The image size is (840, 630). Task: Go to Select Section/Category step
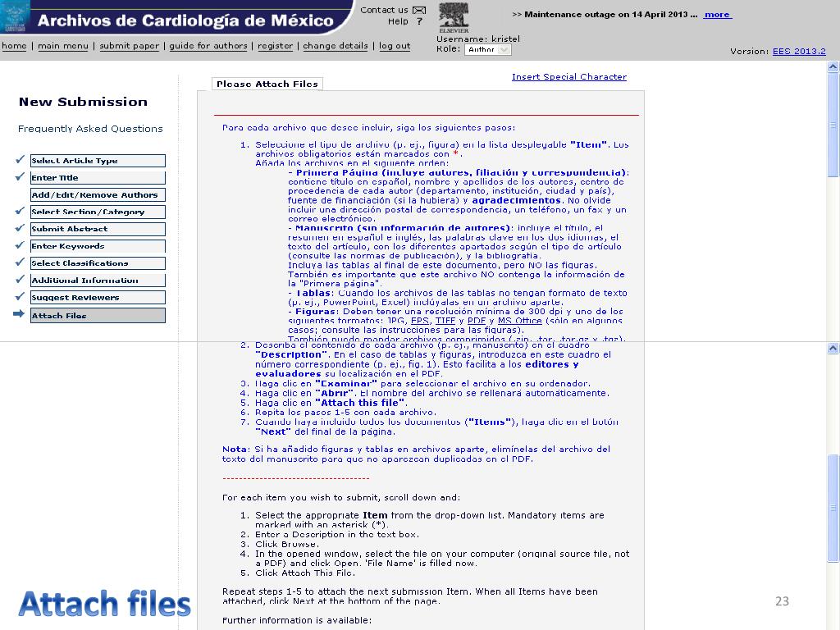pos(98,212)
